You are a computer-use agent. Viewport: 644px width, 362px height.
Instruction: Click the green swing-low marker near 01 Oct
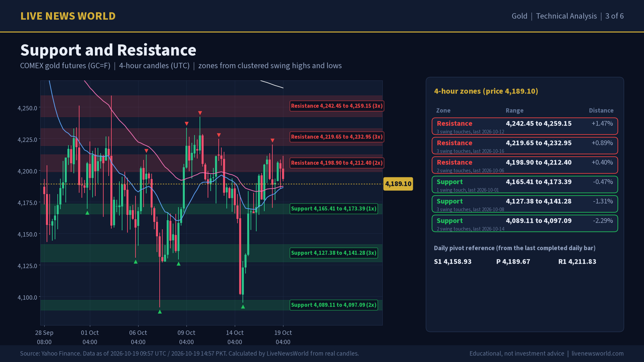pos(87,213)
